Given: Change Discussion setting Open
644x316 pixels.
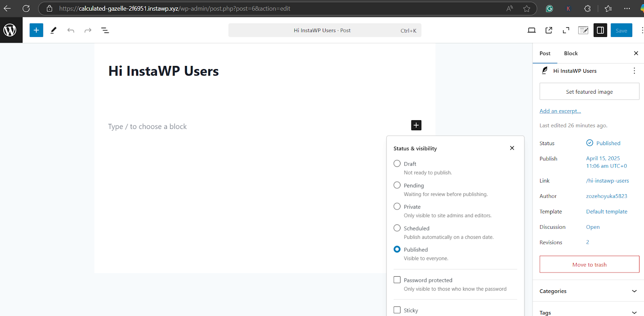Looking at the screenshot, I should pyautogui.click(x=593, y=227).
